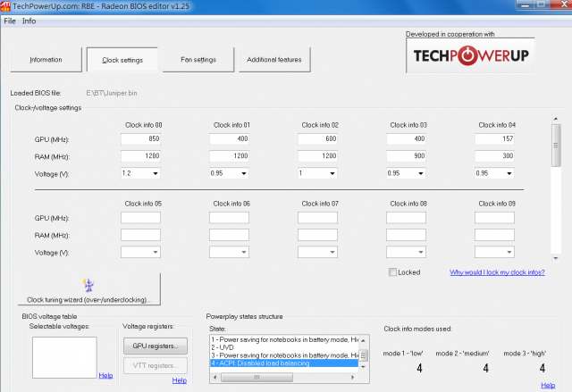The width and height of the screenshot is (572, 392).
Task: Click state list scroll left arrow
Action: click(214, 378)
